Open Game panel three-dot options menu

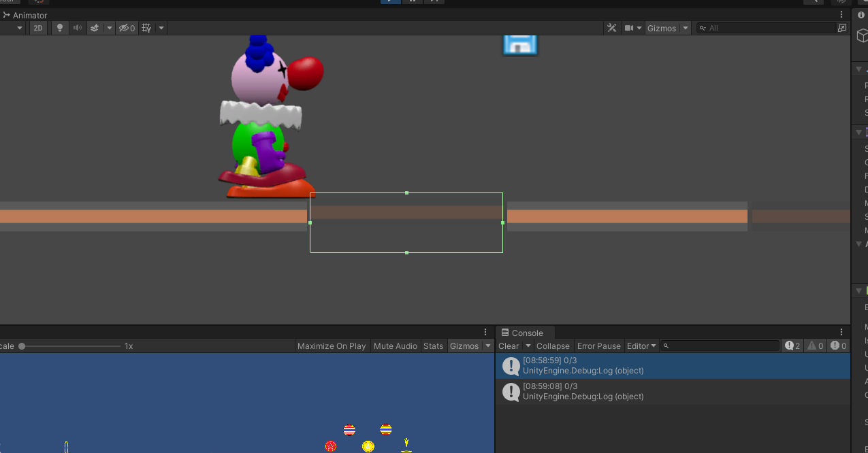[485, 333]
